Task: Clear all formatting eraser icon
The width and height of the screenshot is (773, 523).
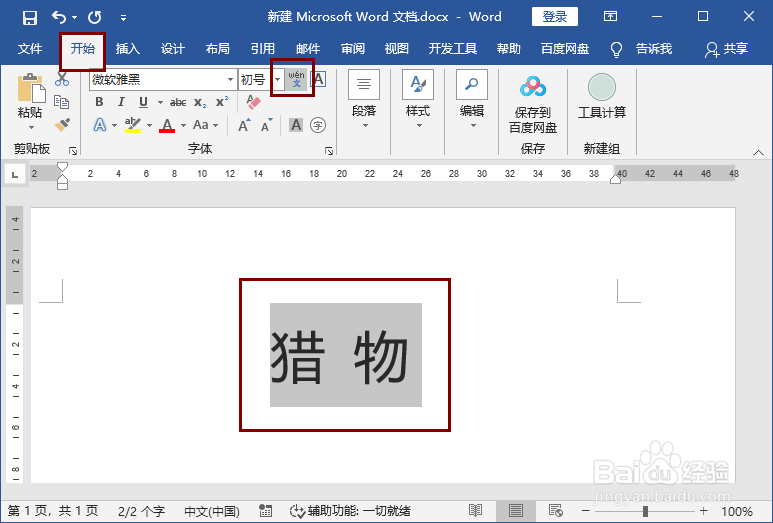Action: (253, 102)
